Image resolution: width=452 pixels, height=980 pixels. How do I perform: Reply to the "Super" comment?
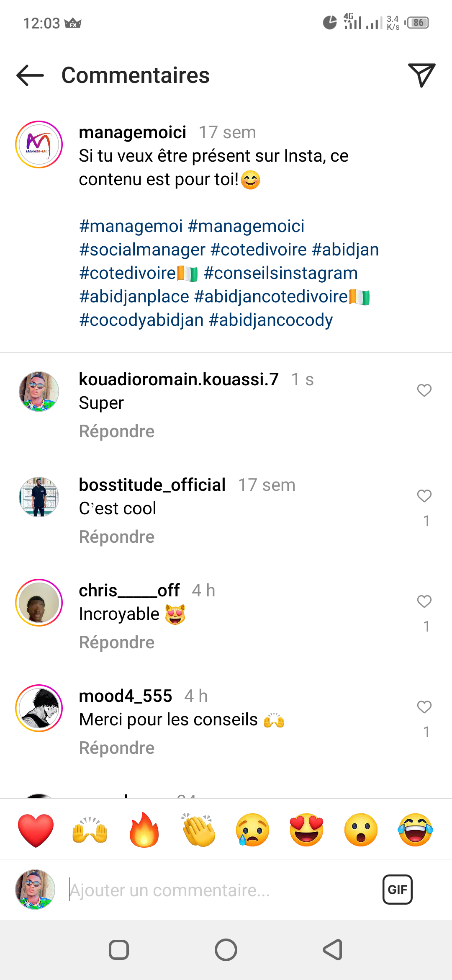point(117,431)
